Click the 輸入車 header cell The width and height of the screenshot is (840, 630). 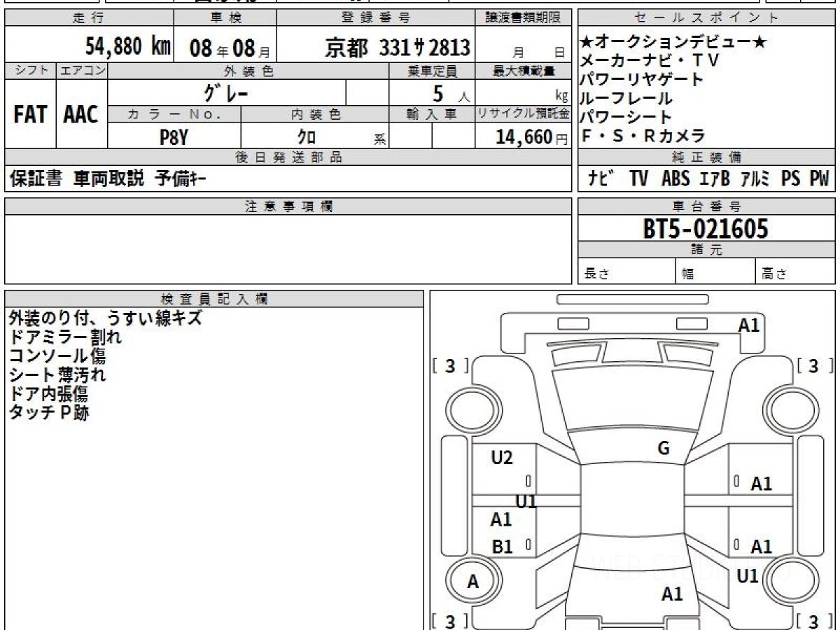[x=432, y=114]
